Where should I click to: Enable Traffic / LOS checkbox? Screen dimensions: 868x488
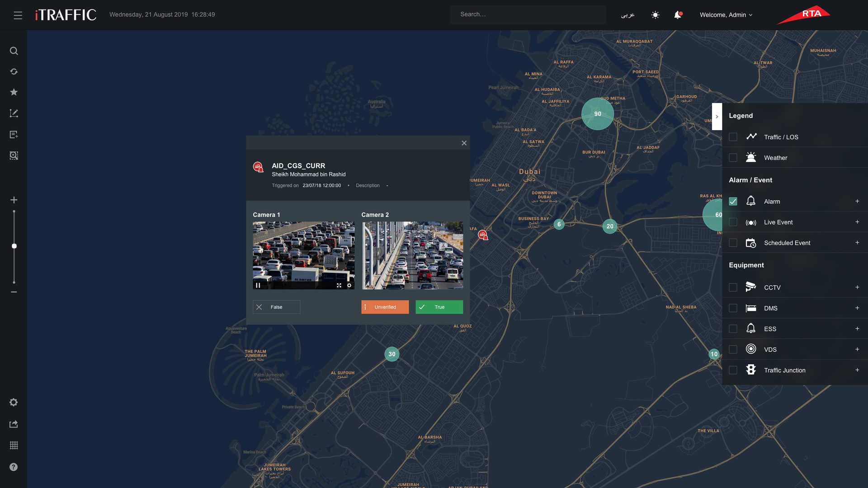click(733, 137)
